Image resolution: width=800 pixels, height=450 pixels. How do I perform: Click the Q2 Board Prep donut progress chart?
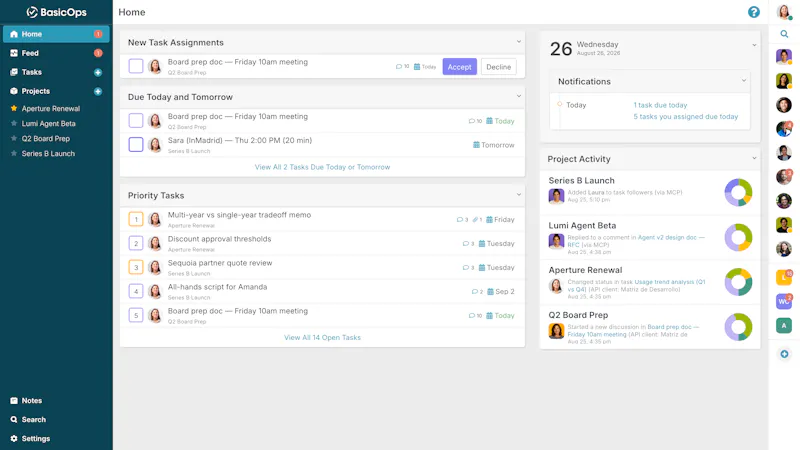738,327
